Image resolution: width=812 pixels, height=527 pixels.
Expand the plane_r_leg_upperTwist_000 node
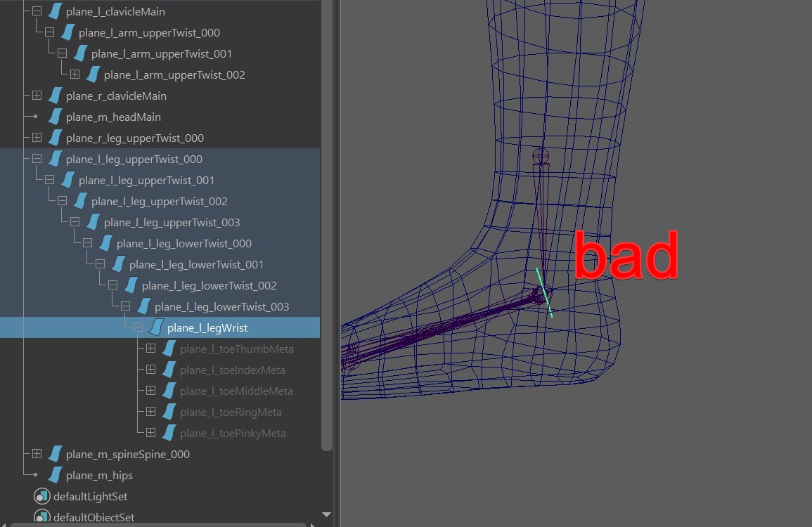(37, 138)
